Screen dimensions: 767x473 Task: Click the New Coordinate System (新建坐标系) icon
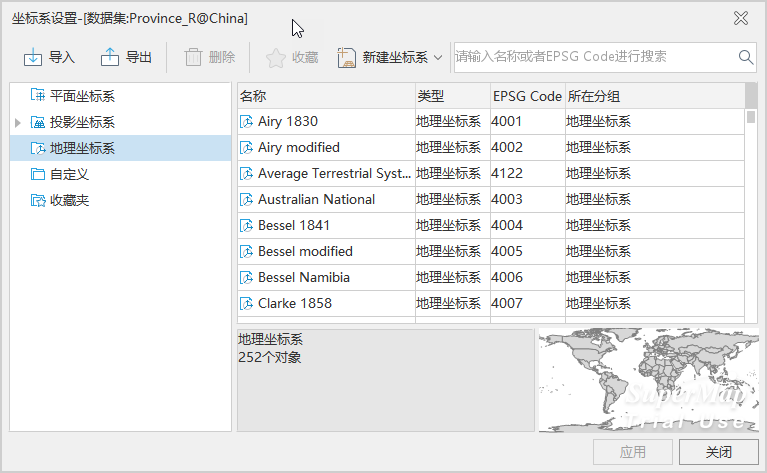347,58
